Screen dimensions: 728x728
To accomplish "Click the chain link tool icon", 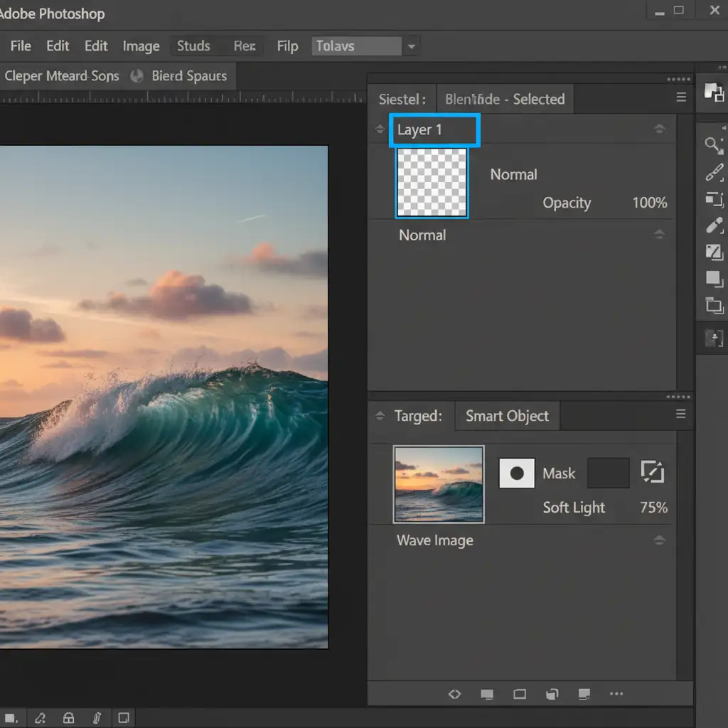I will [714, 173].
